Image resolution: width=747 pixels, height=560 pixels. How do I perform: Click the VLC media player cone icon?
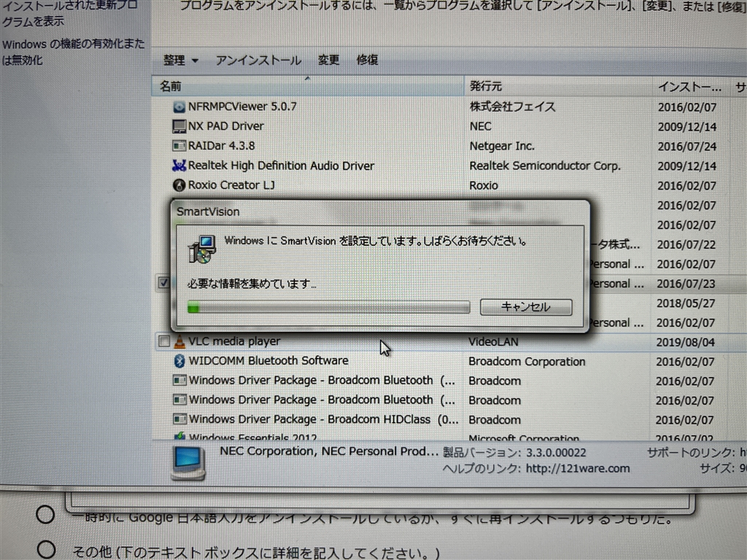tap(179, 341)
